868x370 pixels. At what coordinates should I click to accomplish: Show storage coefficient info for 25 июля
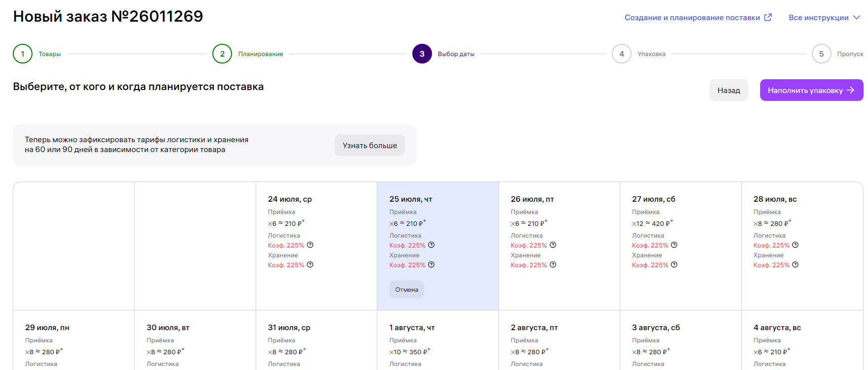coord(431,265)
